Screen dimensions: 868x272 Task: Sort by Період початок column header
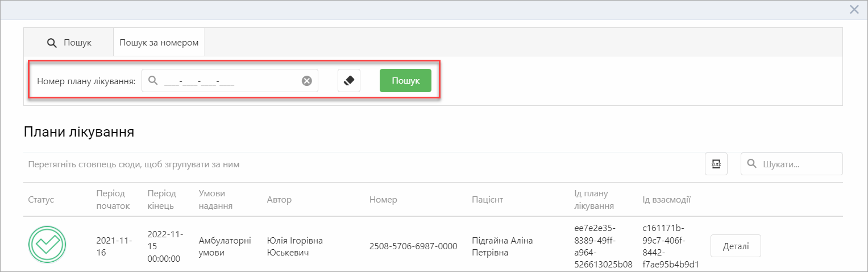[x=113, y=200]
